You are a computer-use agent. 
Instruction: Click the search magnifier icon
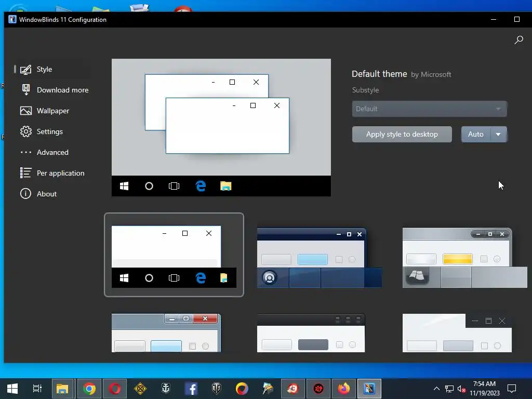[x=518, y=40]
